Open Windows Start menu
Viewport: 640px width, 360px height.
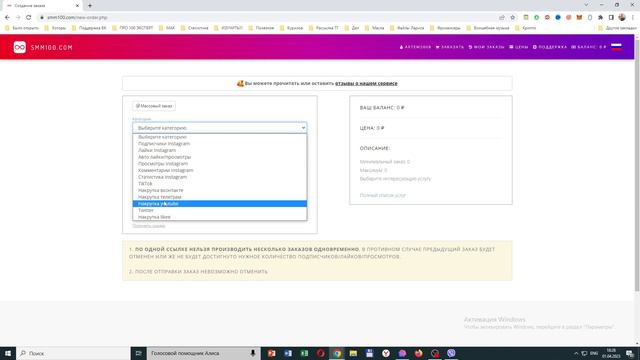[8, 353]
